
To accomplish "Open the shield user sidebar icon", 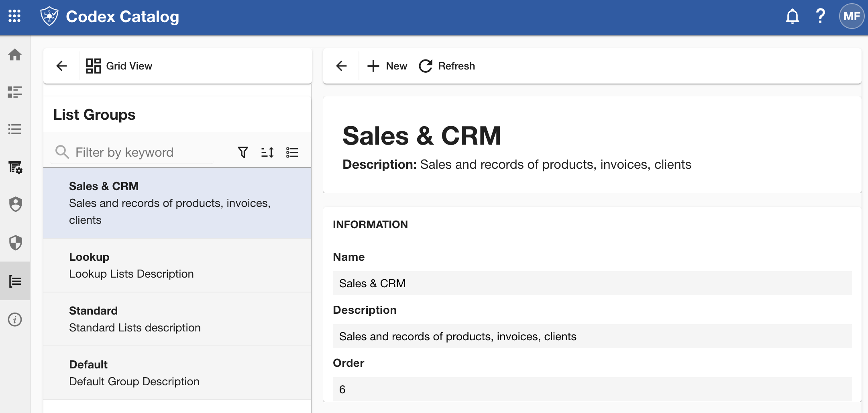I will click(15, 204).
